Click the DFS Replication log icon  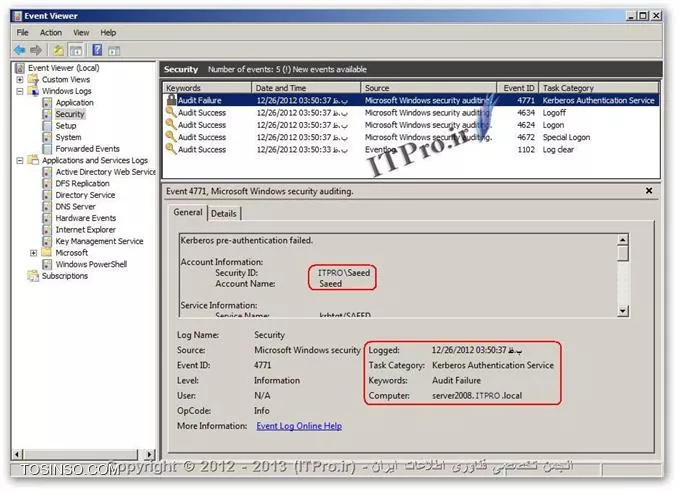pyautogui.click(x=48, y=184)
